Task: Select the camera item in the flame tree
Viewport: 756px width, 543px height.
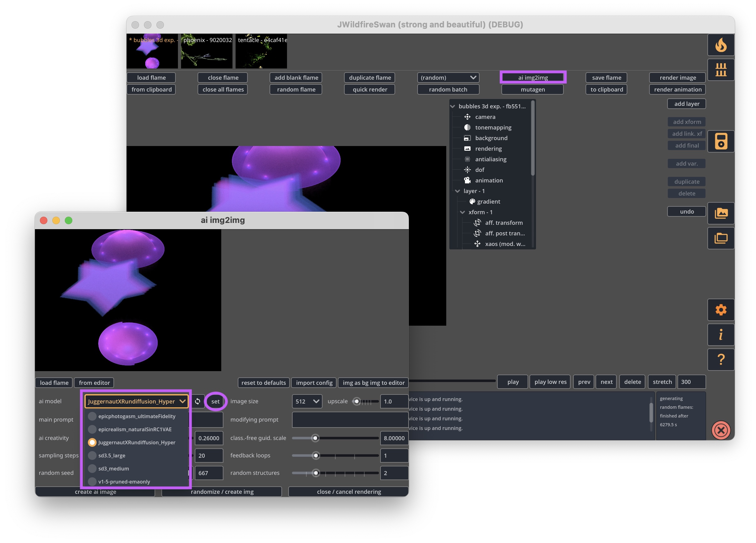Action: click(485, 117)
